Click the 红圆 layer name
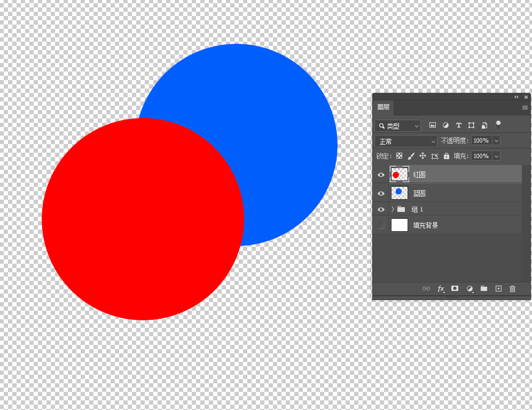This screenshot has width=532, height=410. [x=419, y=175]
